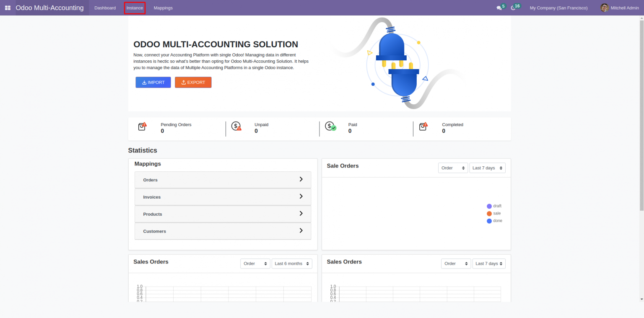Click the orange sale legend swatch
The image size is (644, 318).
(489, 214)
